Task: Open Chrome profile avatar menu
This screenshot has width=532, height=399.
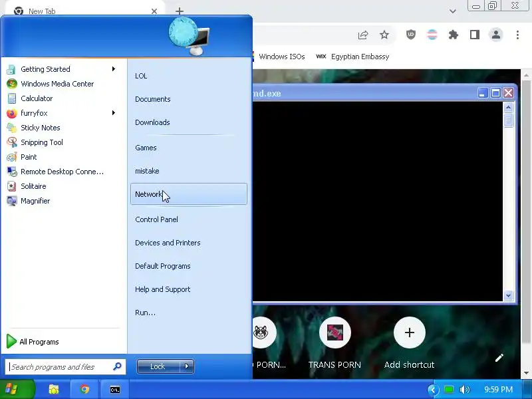Action: pos(495,35)
